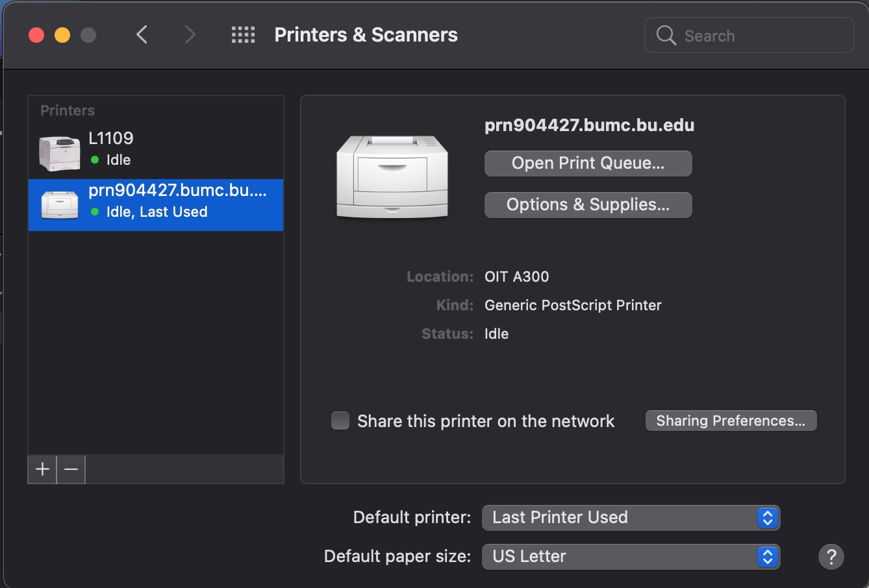Close the window with the red button
The width and height of the screenshot is (869, 588).
pos(36,35)
